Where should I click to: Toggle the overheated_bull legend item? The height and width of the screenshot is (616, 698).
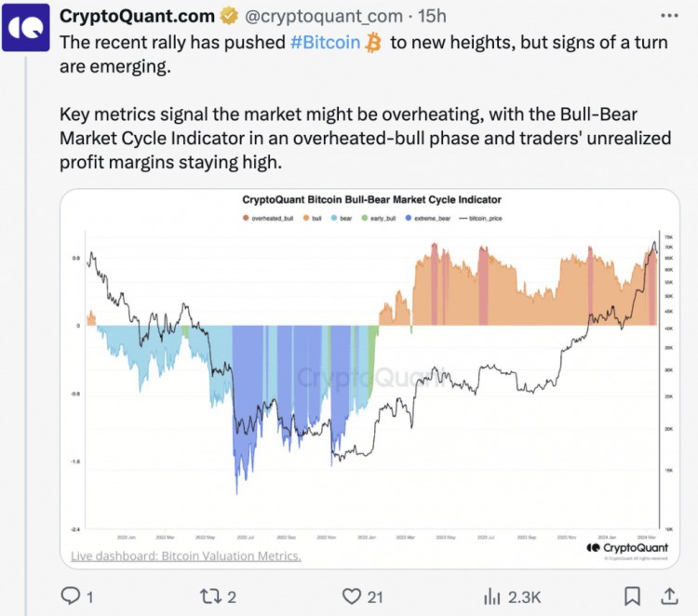(x=264, y=219)
